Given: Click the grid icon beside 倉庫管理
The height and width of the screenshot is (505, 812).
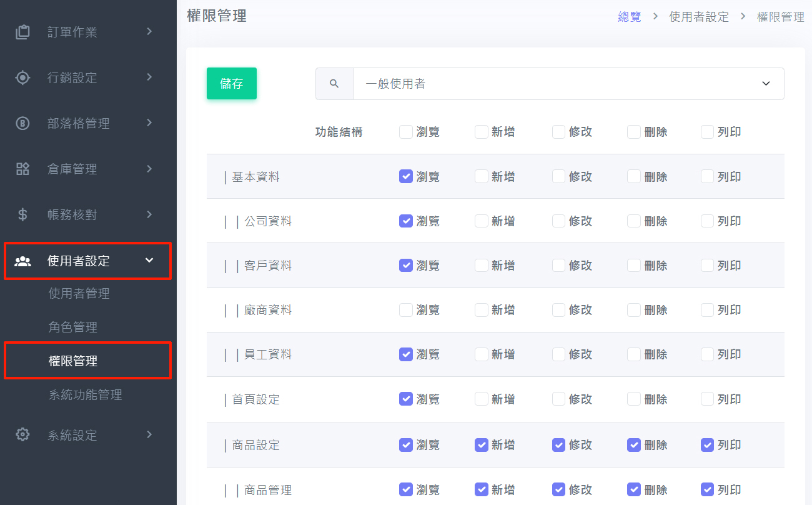Looking at the screenshot, I should point(22,169).
